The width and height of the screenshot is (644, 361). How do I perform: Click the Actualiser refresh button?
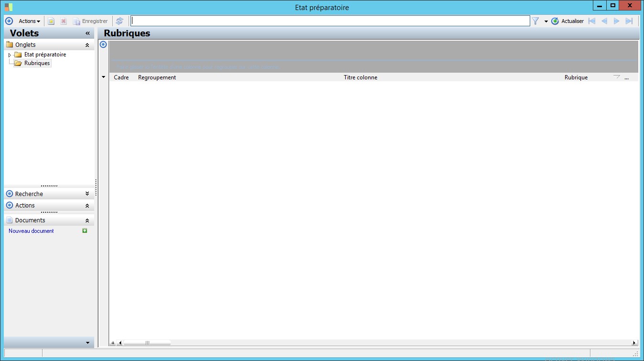568,21
